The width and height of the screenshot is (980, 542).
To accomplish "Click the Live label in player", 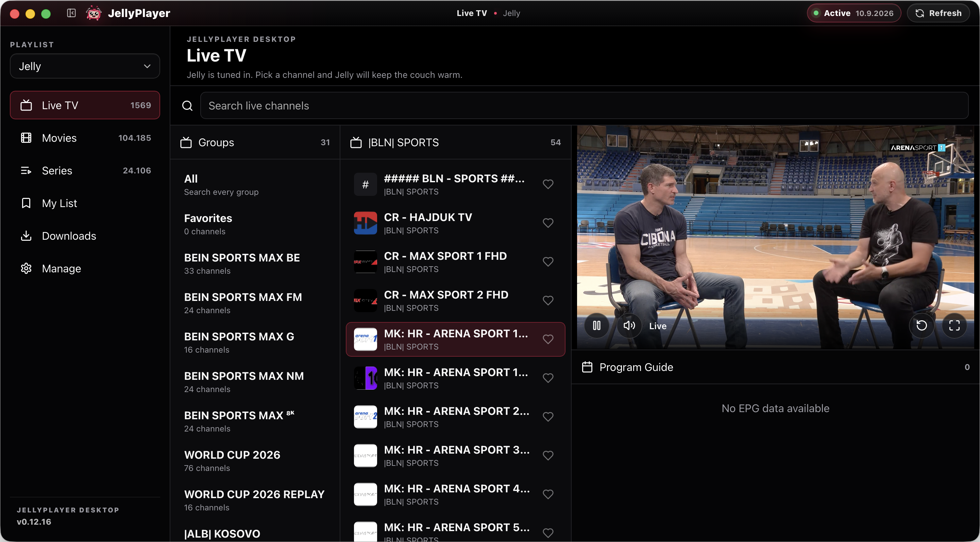I will tap(658, 326).
